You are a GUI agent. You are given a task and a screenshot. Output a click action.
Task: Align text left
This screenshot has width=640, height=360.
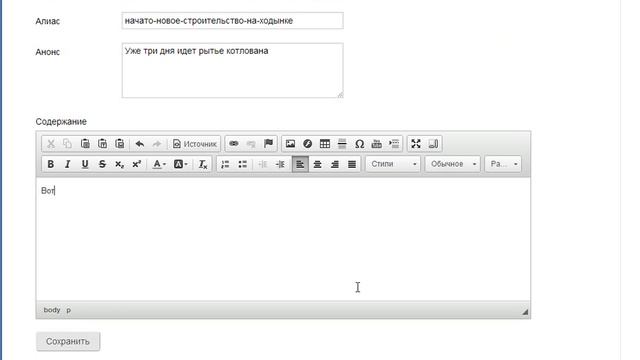(x=300, y=164)
